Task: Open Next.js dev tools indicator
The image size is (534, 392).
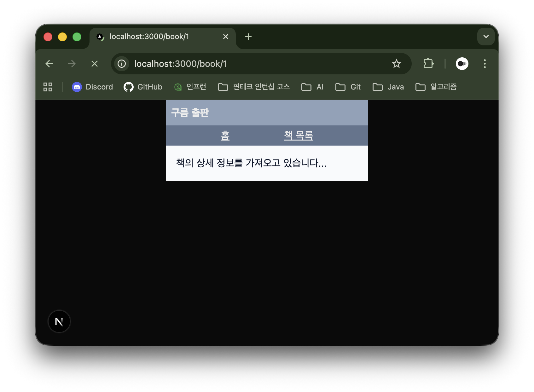Action: click(x=59, y=321)
